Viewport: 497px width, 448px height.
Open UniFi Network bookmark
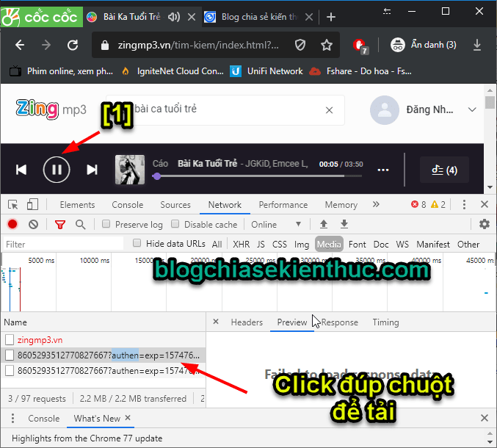click(x=266, y=71)
